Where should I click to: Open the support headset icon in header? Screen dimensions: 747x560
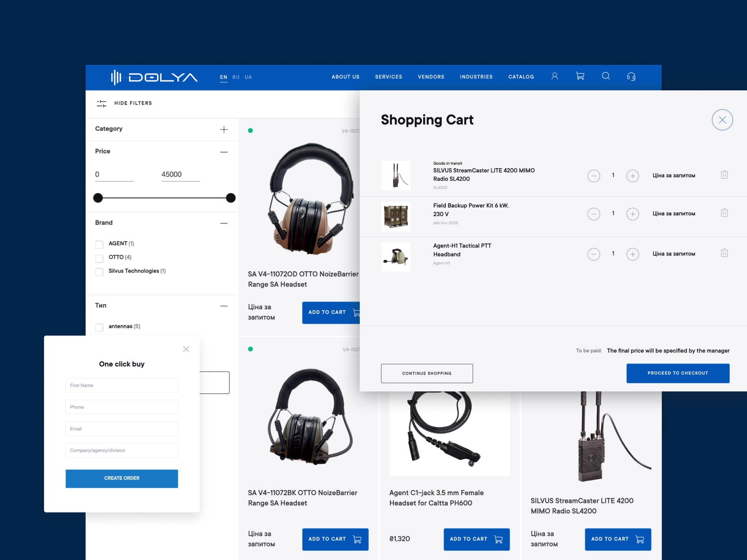[631, 77]
